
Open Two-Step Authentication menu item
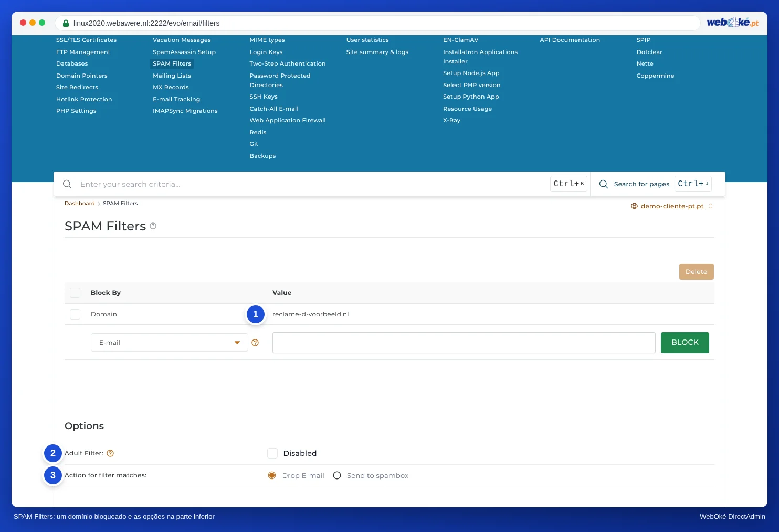[288, 63]
